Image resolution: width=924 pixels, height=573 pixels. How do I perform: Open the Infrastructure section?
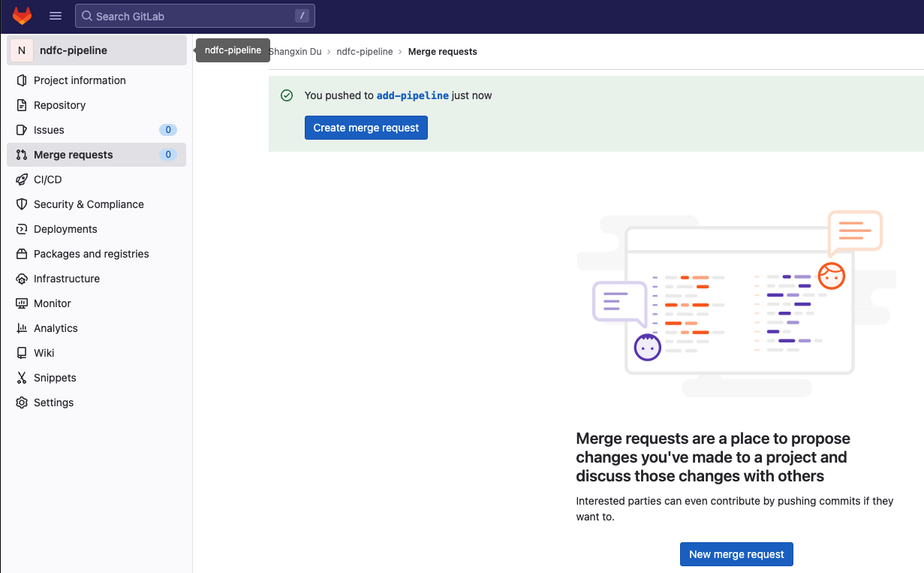(x=96, y=279)
